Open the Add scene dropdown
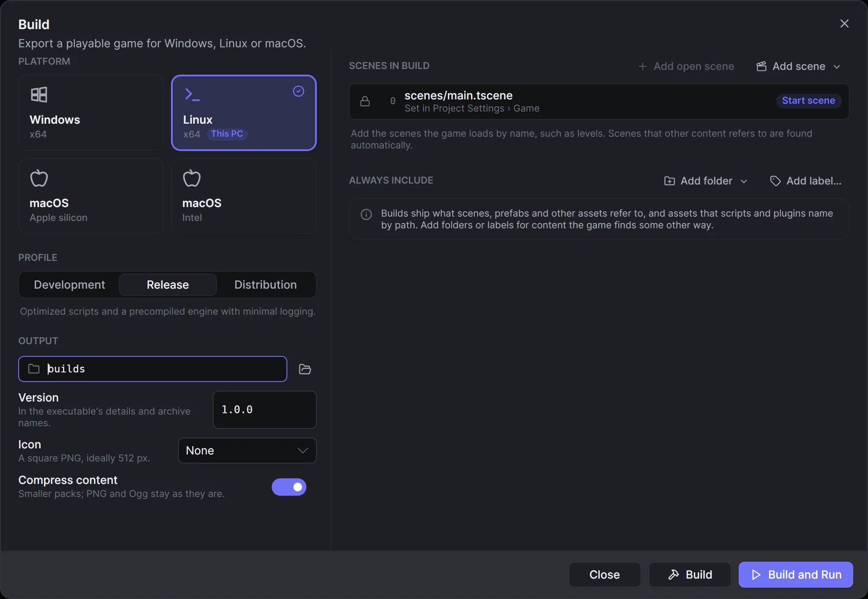The height and width of the screenshot is (599, 868). click(x=799, y=66)
